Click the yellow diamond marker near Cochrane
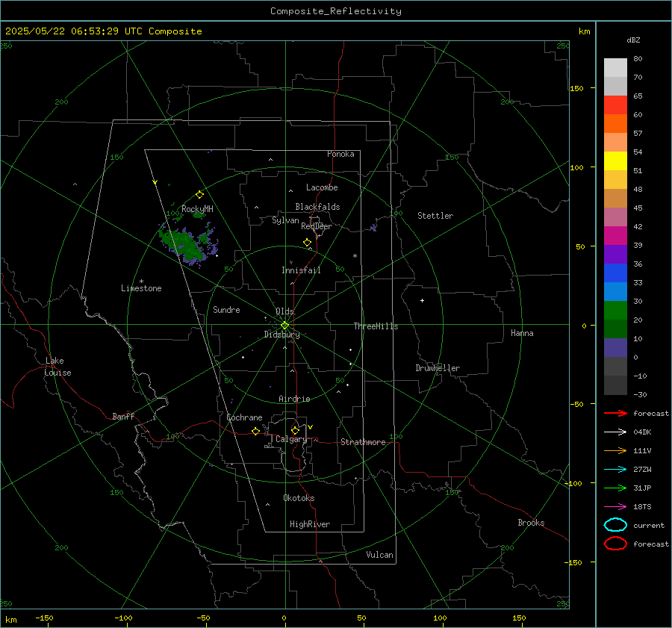Image resolution: width=672 pixels, height=628 pixels. click(x=255, y=431)
